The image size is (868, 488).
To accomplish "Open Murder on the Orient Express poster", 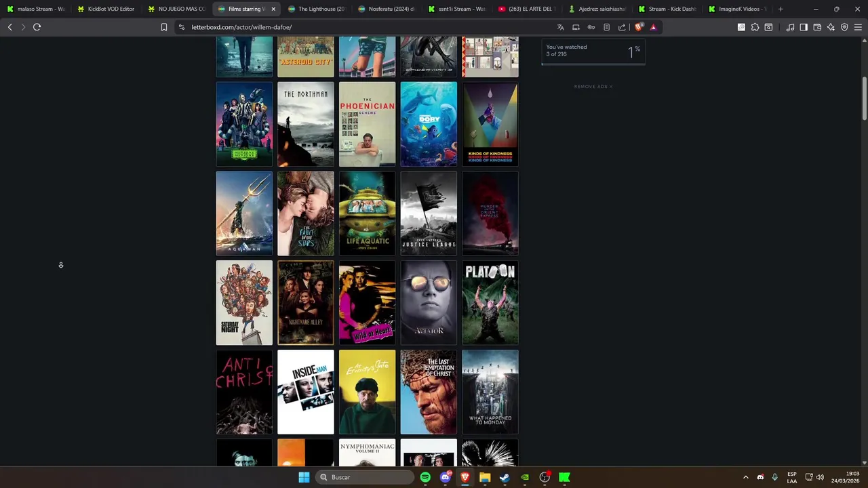I will pos(490,213).
